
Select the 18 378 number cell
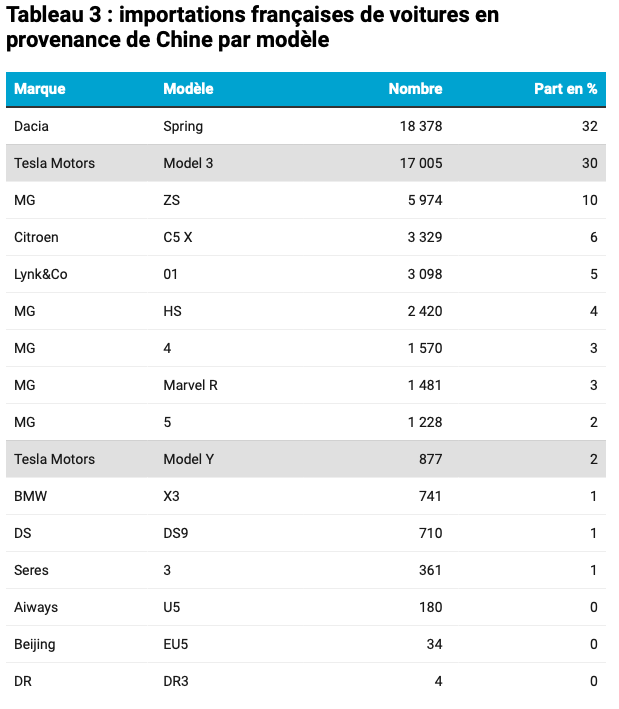tap(419, 126)
